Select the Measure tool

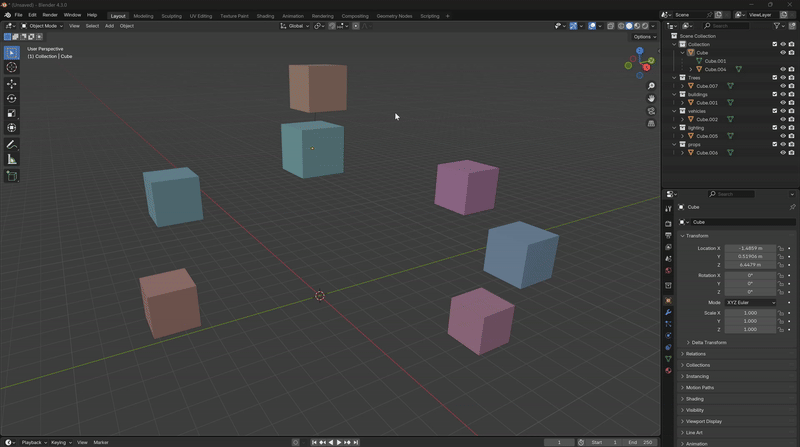point(12,160)
